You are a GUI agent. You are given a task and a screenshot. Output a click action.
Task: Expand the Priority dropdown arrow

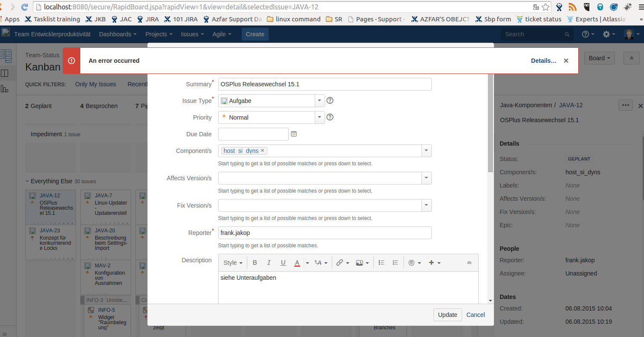pos(320,117)
